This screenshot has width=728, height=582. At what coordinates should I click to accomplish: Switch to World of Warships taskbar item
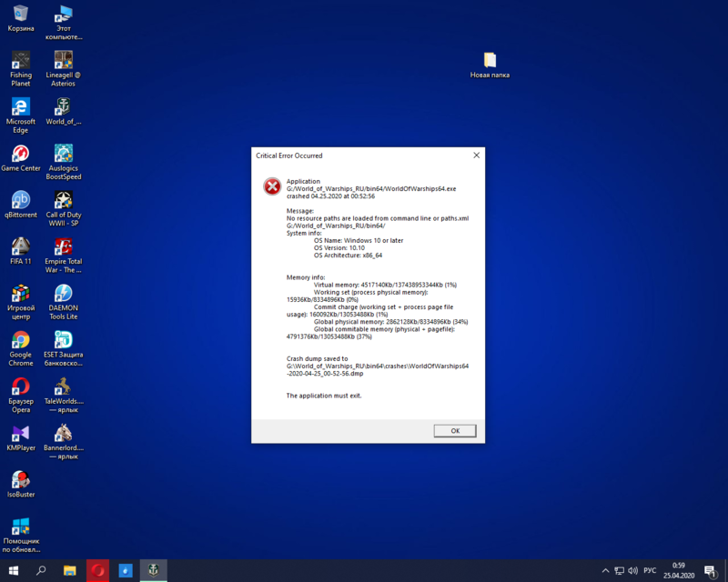[153, 570]
